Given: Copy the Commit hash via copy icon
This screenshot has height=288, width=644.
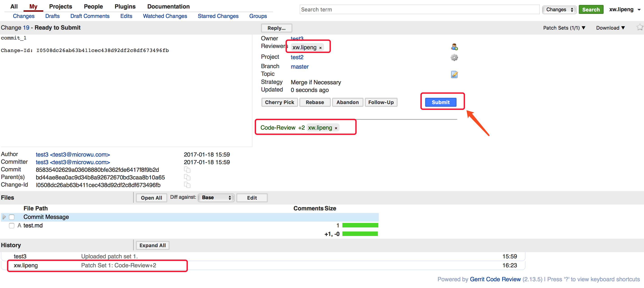Looking at the screenshot, I should [187, 170].
